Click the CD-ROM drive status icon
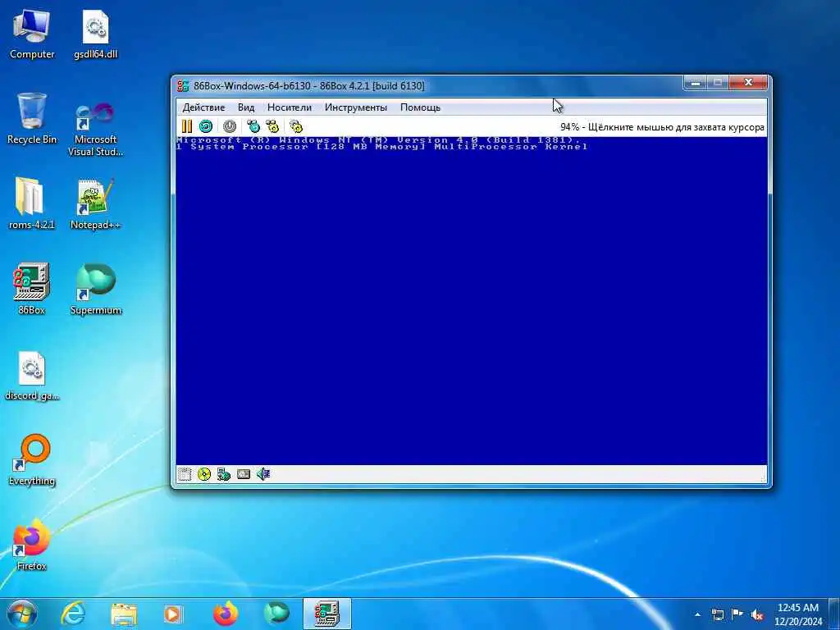Image resolution: width=840 pixels, height=630 pixels. click(x=204, y=474)
